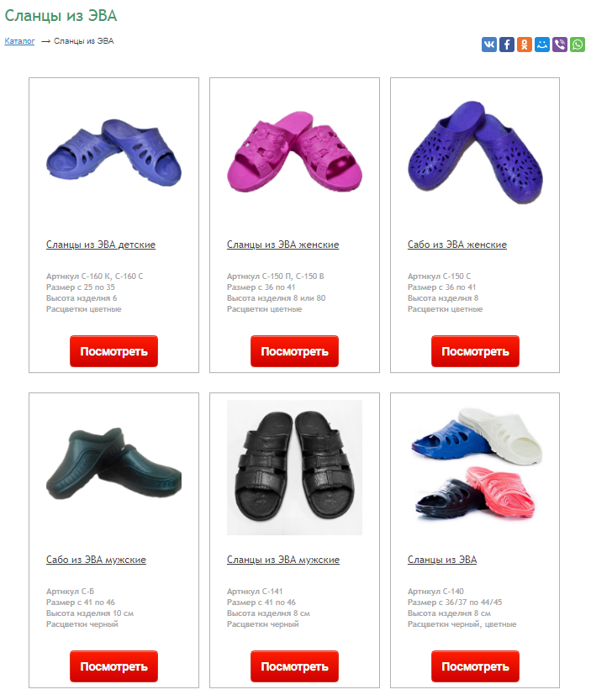Open Сланцы из ЭВА мужские link

coord(283,560)
